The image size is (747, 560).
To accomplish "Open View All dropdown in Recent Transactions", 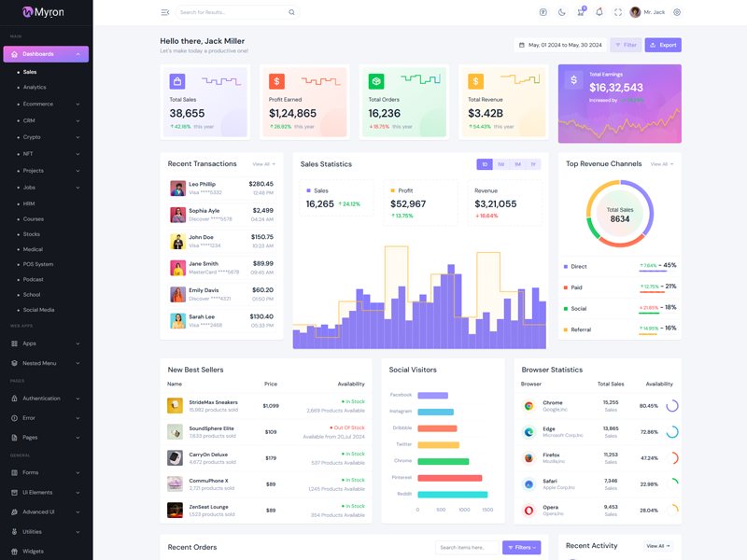I will click(x=263, y=164).
